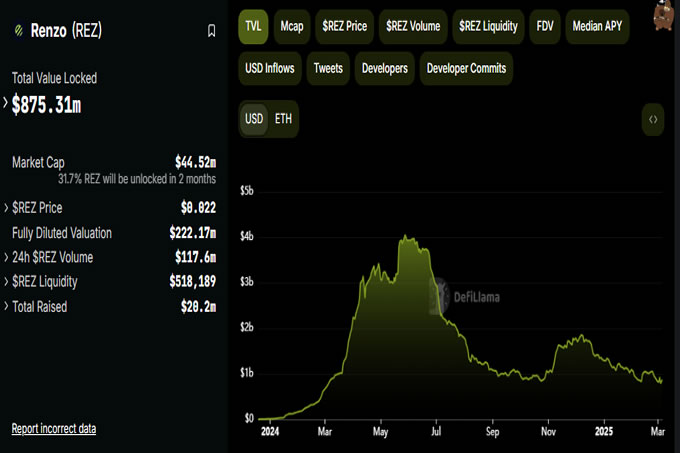Show USD Inflows on the chart
This screenshot has height=453, width=680.
[x=270, y=68]
